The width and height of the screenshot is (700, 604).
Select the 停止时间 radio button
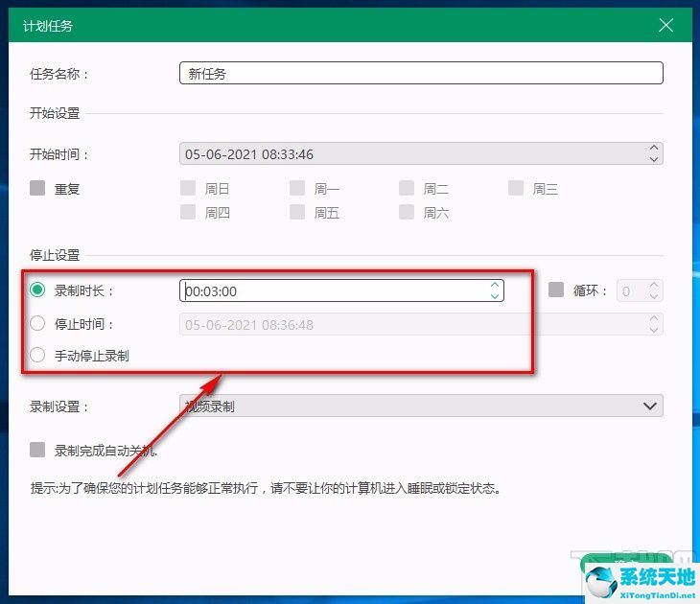37,323
